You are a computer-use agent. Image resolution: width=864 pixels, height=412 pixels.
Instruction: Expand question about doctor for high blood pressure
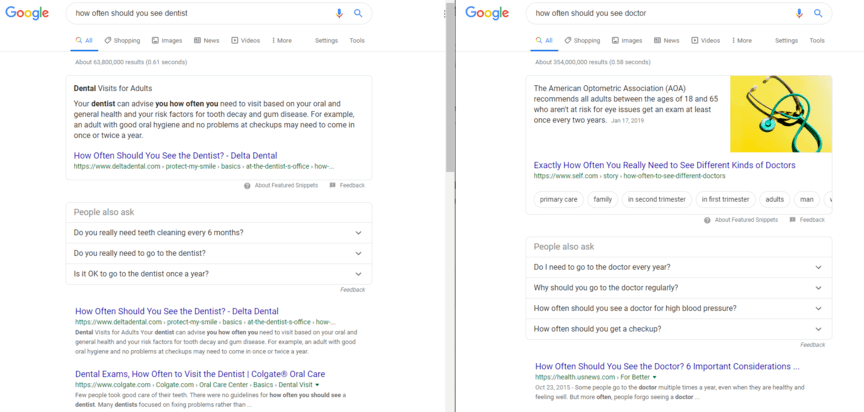click(679, 308)
